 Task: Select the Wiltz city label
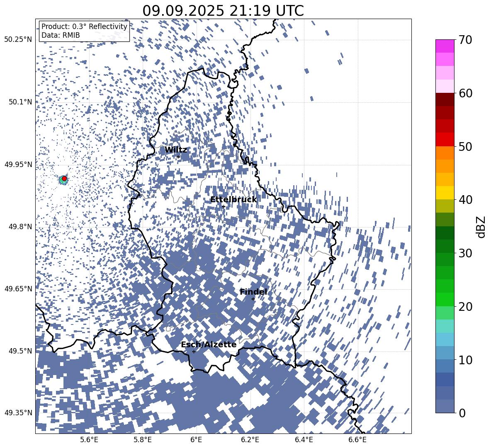point(176,150)
